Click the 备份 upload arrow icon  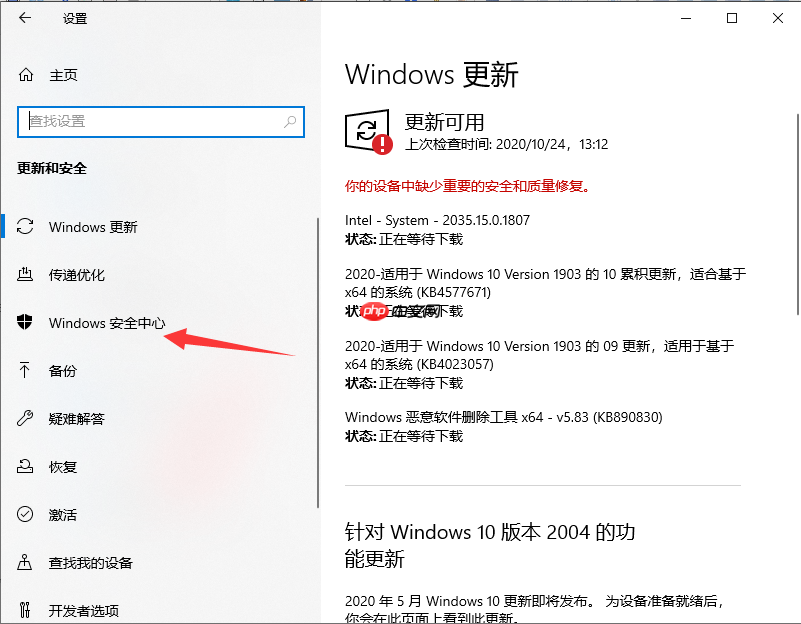[25, 370]
